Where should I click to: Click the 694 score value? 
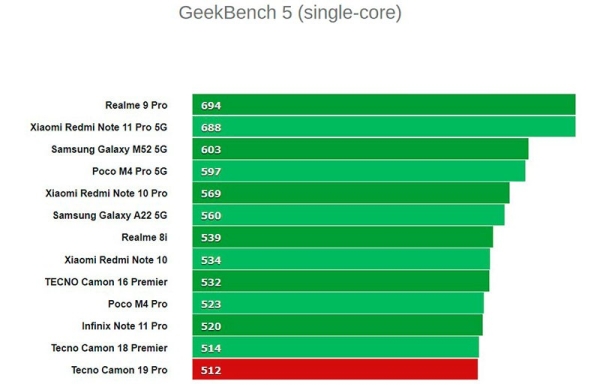pos(211,106)
